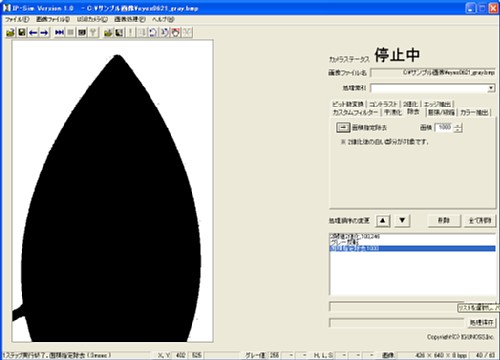500x360 pixels.
Task: Open the ヘルプ(H) menu
Action: pos(163,19)
